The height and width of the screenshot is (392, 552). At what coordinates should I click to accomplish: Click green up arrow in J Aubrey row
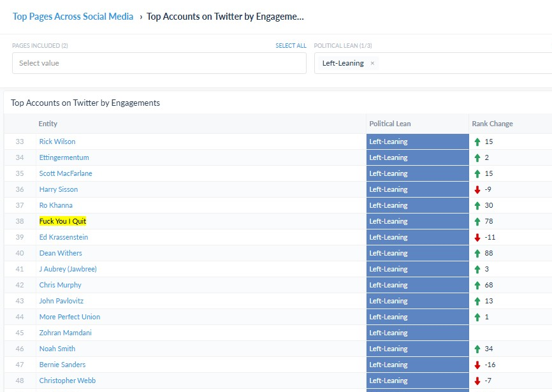tap(477, 269)
